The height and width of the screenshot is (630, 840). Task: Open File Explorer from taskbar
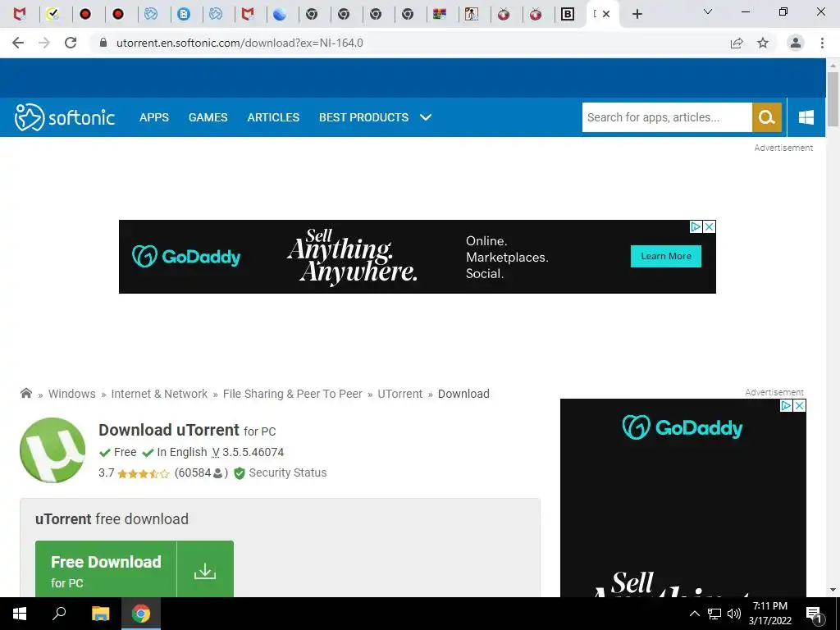[100, 614]
